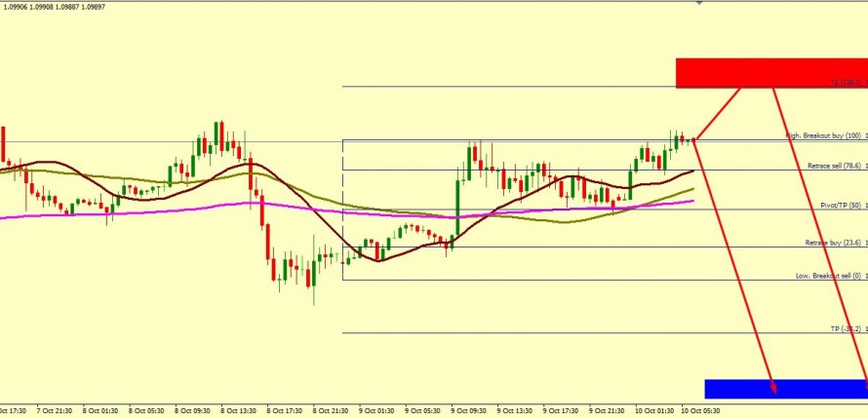Click the 8 Oct 13:30 time axis label
The width and height of the screenshot is (868, 419).
point(238,411)
